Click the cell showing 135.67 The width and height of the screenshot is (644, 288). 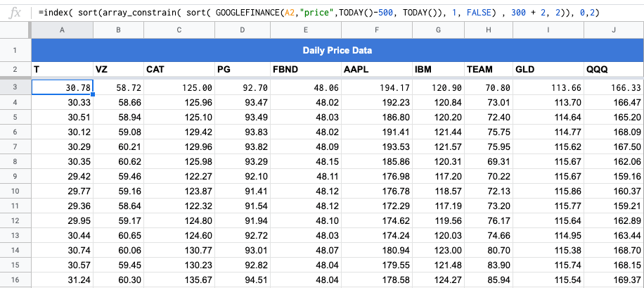click(x=179, y=280)
